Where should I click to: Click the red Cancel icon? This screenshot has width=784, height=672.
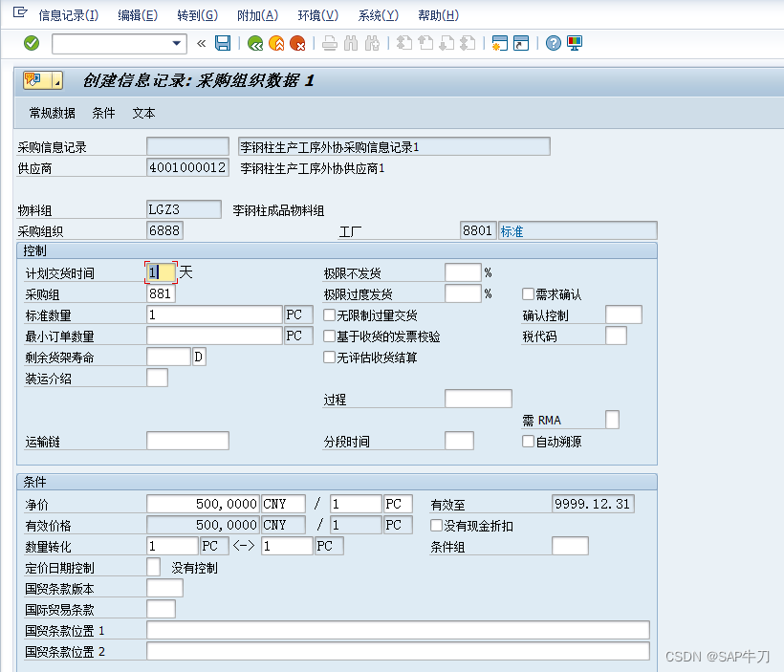(297, 43)
